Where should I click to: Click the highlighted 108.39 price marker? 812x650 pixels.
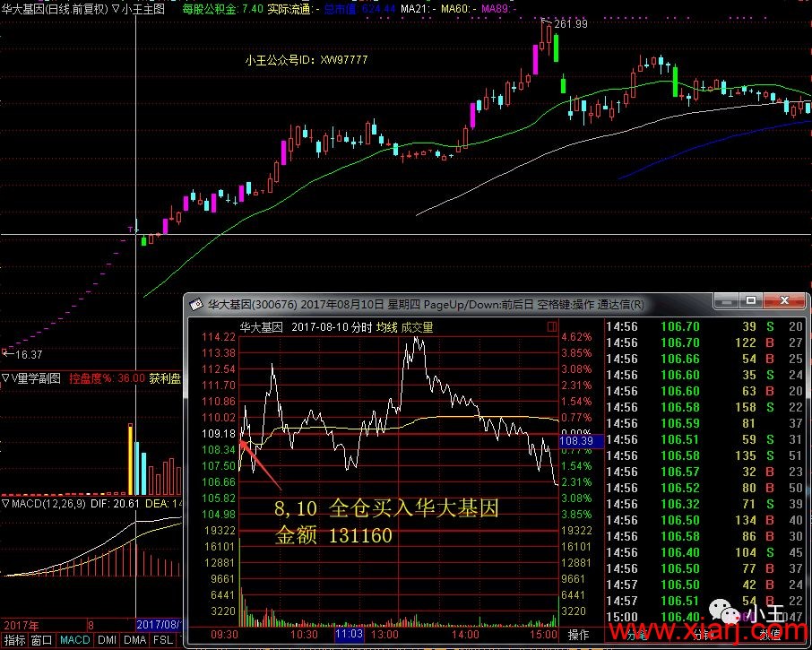click(x=581, y=441)
